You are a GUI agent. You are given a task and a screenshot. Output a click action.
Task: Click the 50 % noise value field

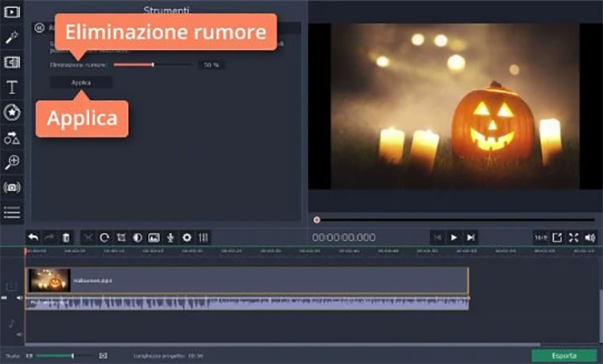[x=211, y=65]
